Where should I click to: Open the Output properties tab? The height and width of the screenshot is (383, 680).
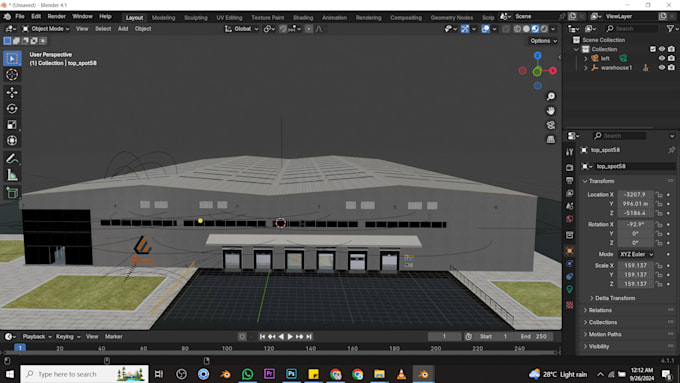tap(570, 180)
